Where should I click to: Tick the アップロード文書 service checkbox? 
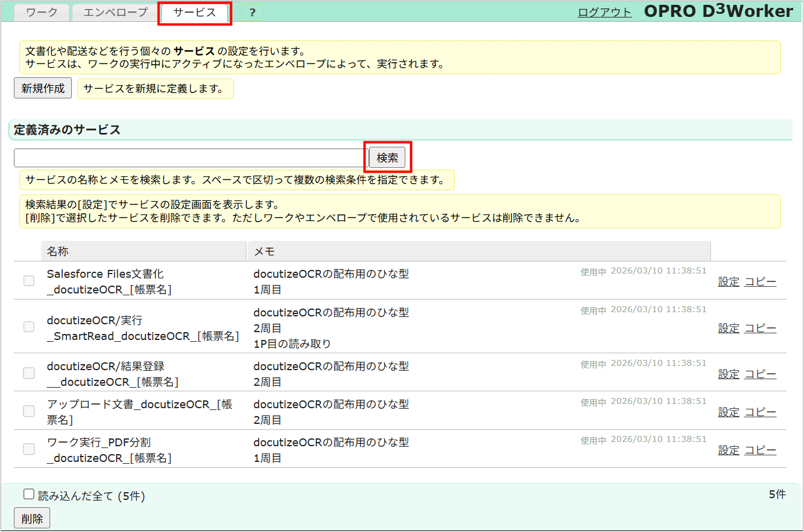click(x=28, y=411)
